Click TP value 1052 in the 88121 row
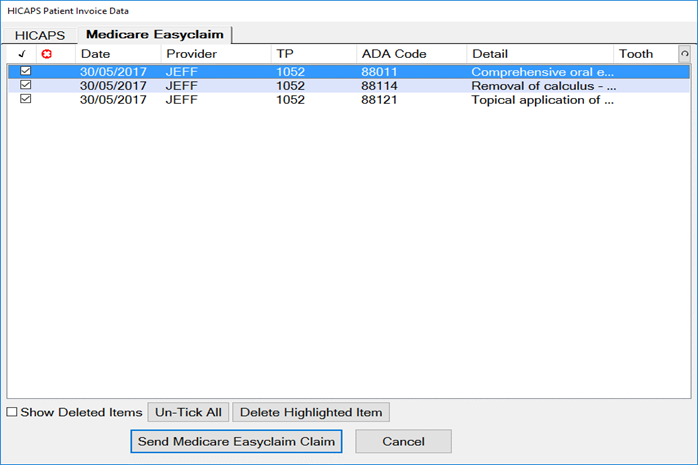 point(290,100)
